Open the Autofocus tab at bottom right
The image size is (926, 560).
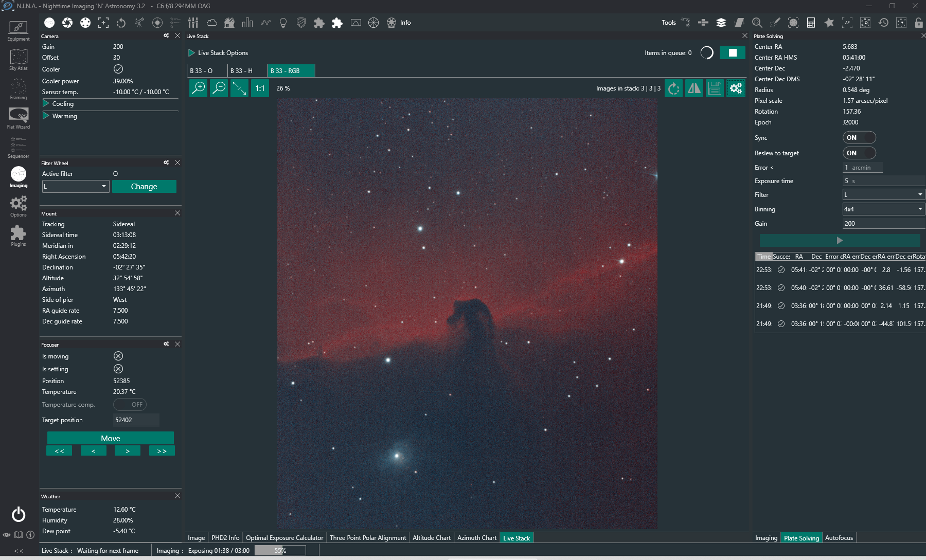tap(839, 538)
